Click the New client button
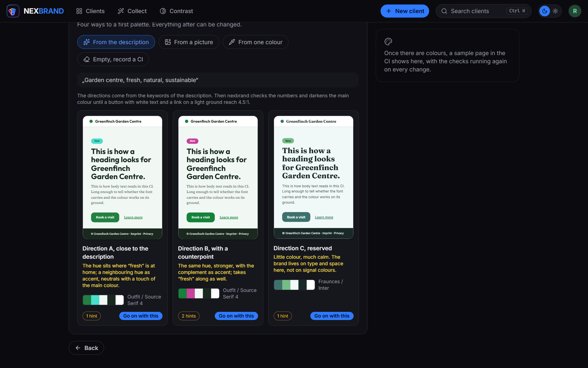 click(405, 11)
